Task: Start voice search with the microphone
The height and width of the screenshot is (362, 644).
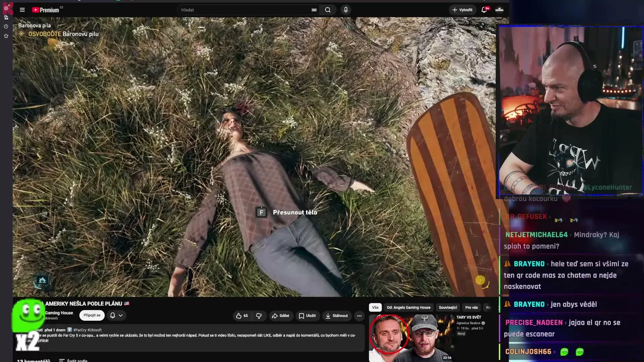Action: pos(346,10)
